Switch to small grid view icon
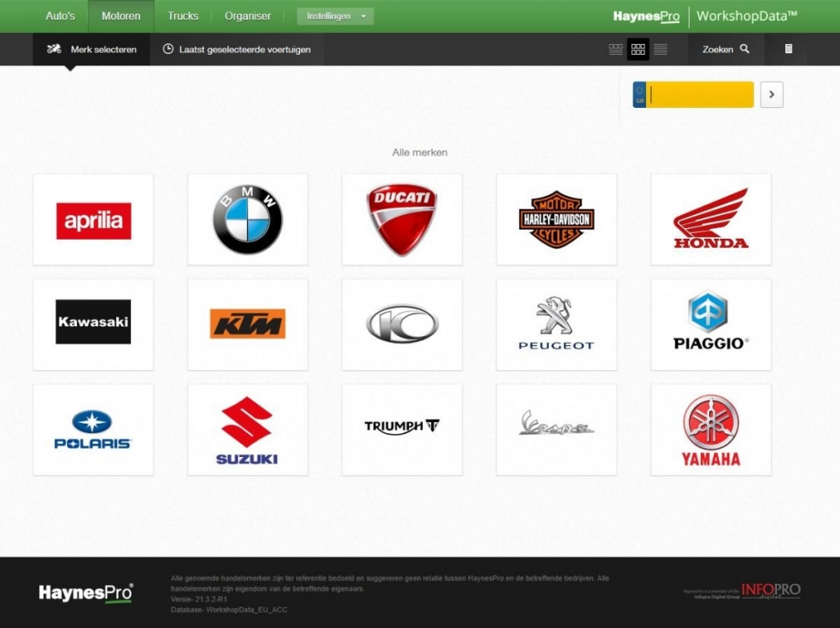 pyautogui.click(x=616, y=49)
